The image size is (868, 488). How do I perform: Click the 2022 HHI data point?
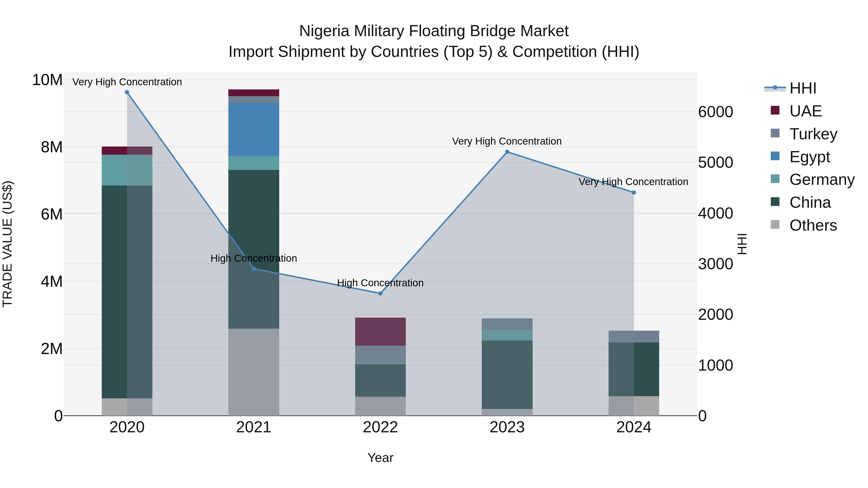(x=380, y=293)
